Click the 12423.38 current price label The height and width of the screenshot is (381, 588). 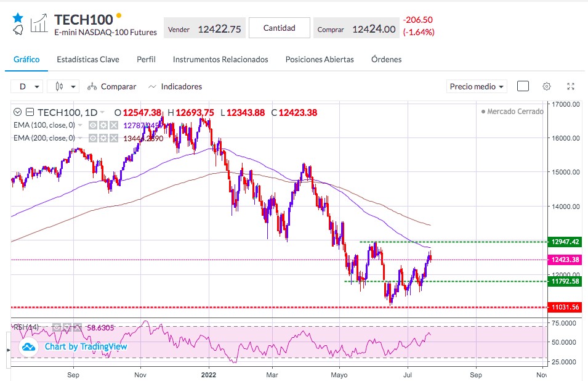565,260
